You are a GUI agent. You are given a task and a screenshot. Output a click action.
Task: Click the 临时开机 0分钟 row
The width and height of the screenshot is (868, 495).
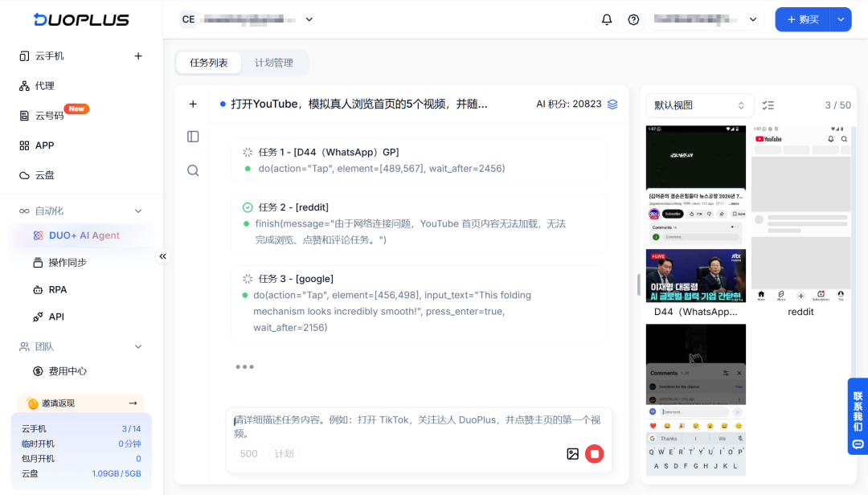(81, 444)
